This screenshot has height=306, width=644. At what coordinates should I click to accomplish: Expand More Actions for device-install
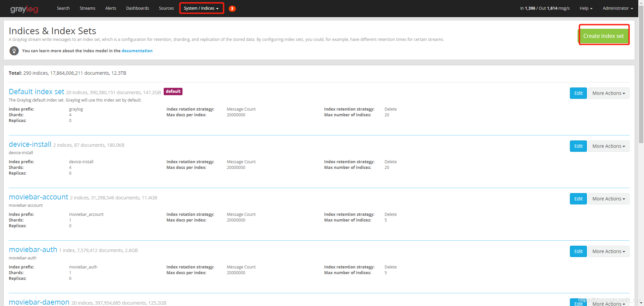click(609, 146)
